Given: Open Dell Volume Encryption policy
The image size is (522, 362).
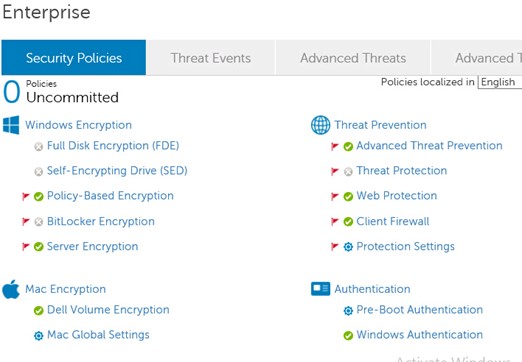Looking at the screenshot, I should [x=108, y=310].
